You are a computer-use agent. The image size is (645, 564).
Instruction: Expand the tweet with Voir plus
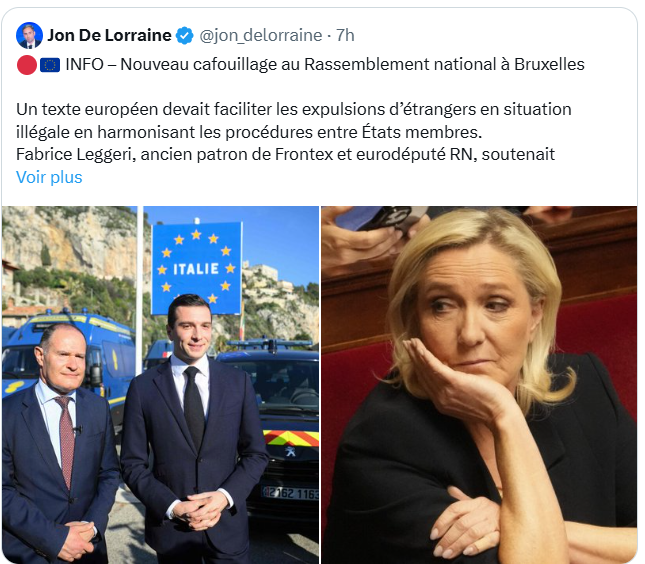tap(49, 177)
